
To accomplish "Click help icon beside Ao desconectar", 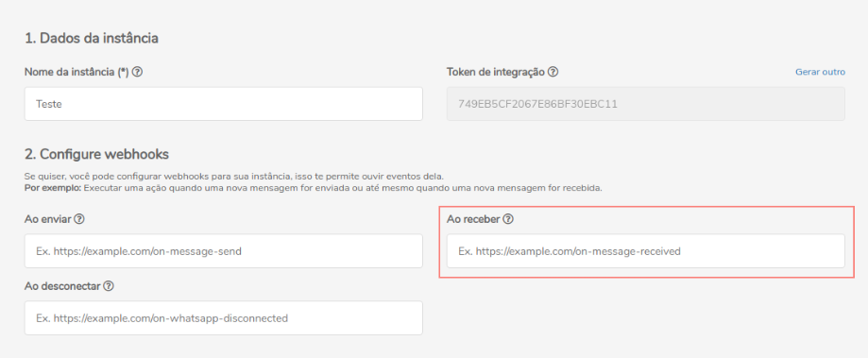I will click(x=109, y=286).
